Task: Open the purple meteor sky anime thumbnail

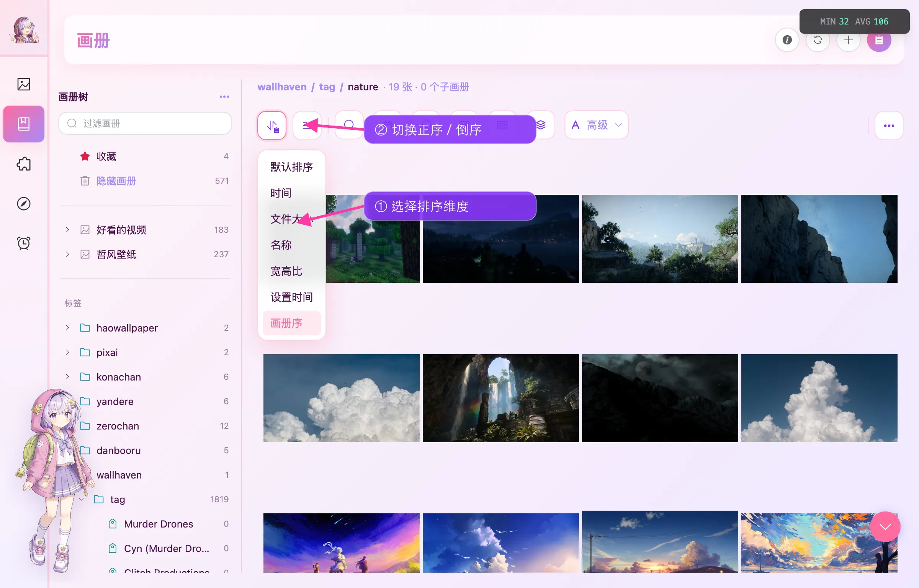Action: click(x=341, y=543)
